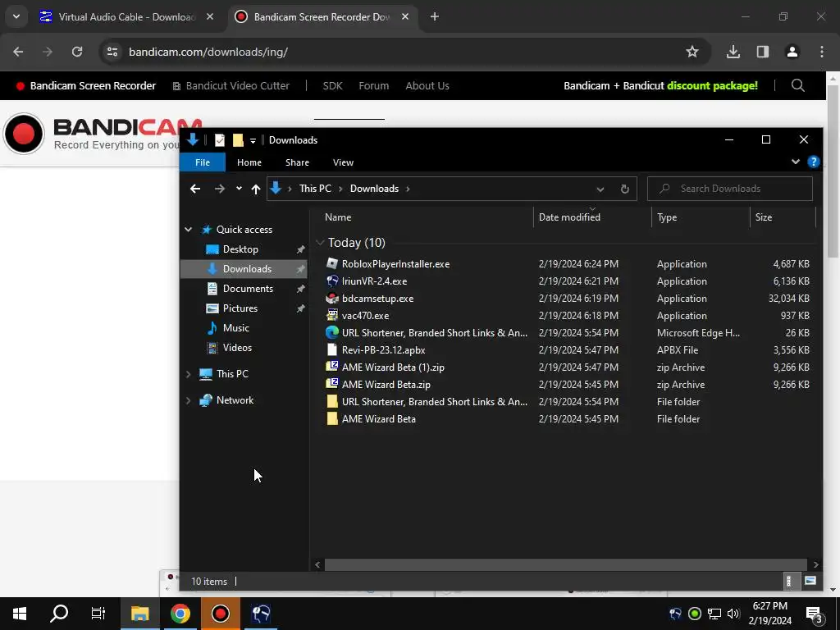Open new Chrome tab with plus button
840x630 pixels.
click(x=435, y=16)
